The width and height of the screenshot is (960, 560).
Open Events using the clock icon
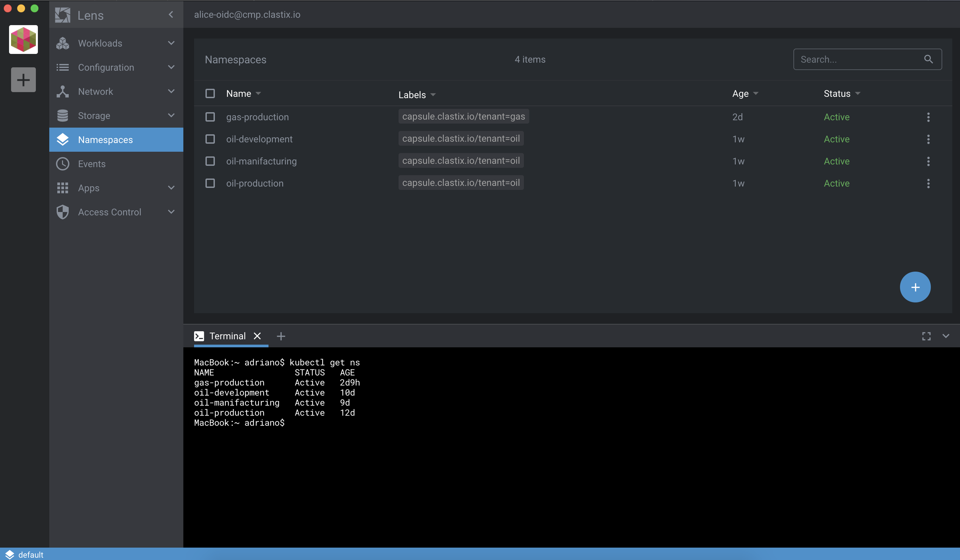pyautogui.click(x=62, y=164)
